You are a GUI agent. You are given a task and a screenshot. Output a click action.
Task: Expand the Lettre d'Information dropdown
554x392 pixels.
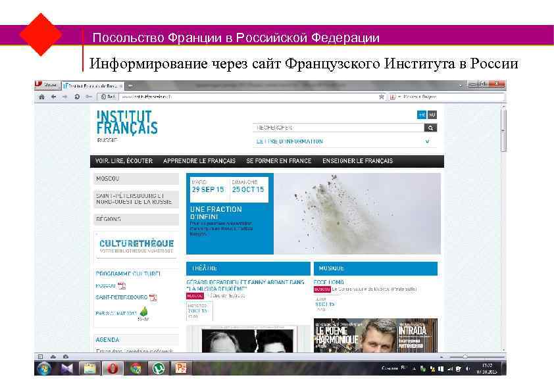pyautogui.click(x=428, y=139)
